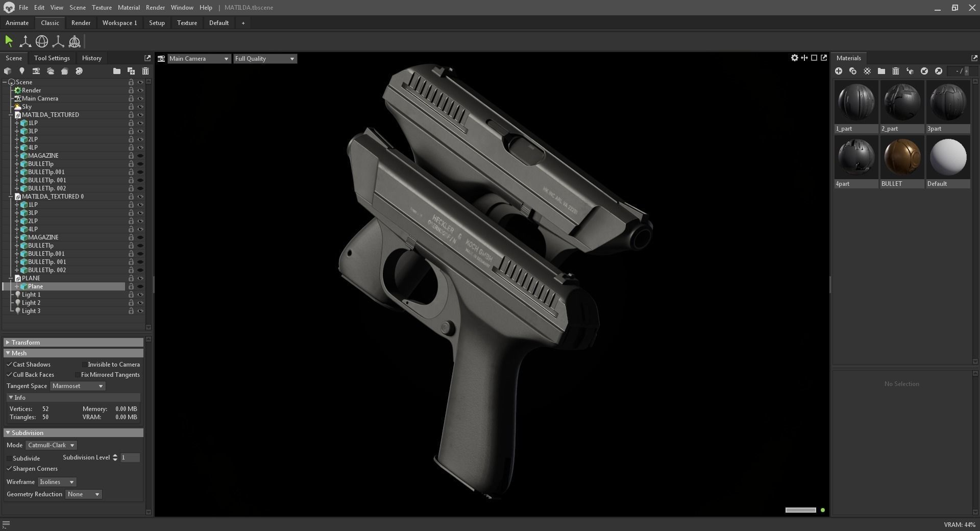This screenshot has height=531, width=980.
Task: Open the subdivision Mode Catmull-Clark dropdown
Action: coord(51,445)
